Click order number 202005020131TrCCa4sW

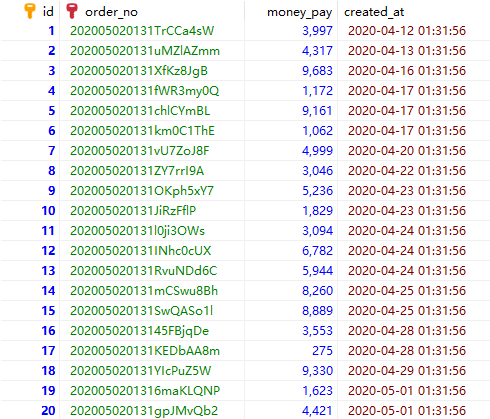(142, 31)
